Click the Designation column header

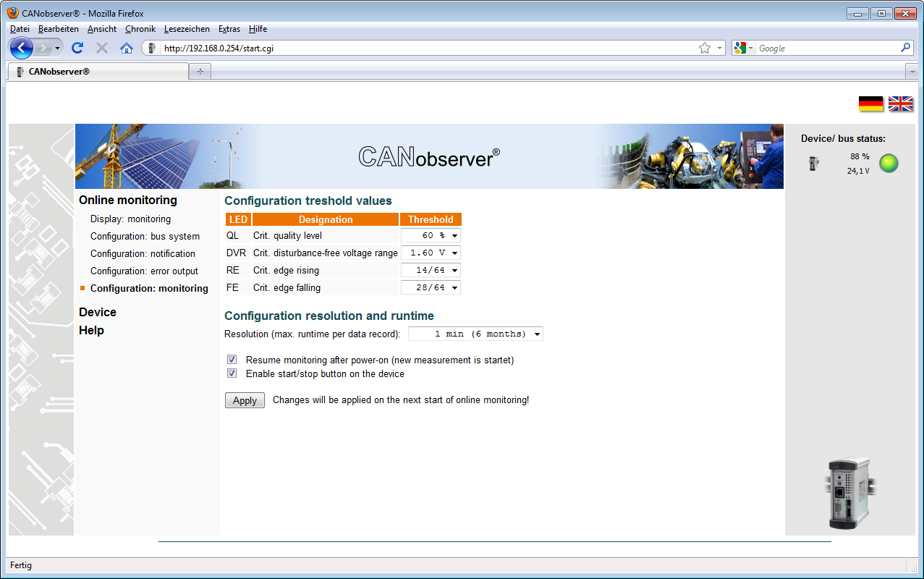(326, 219)
